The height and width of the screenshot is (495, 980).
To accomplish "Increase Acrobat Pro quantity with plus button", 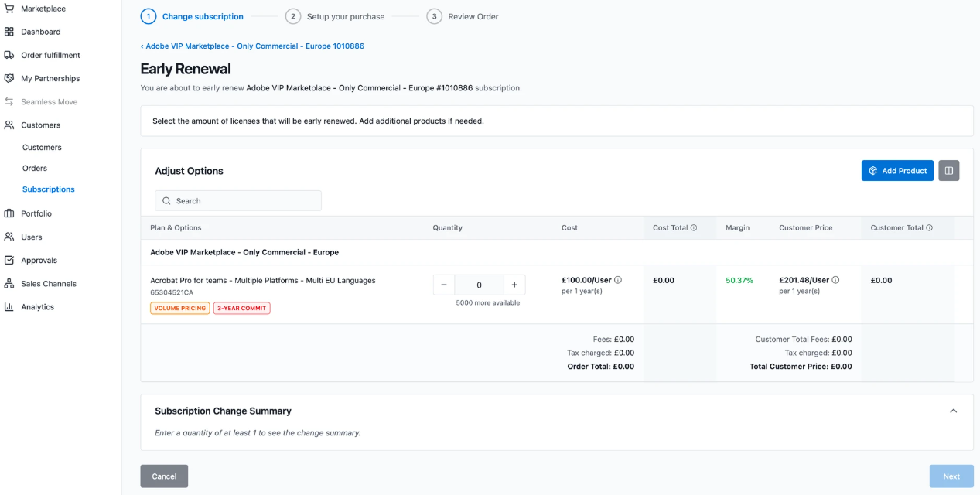I will pyautogui.click(x=514, y=285).
